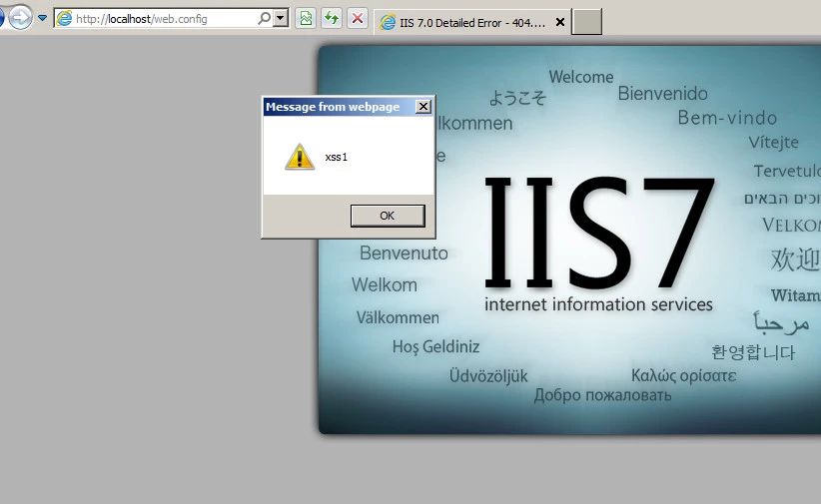Click the browser forward arrow button
Viewport: 821px width, 504px height.
pos(20,18)
